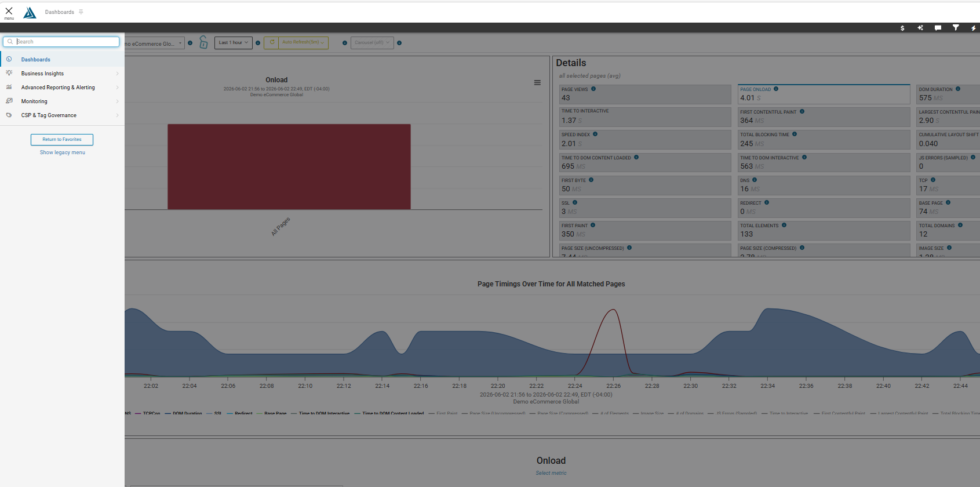Image resolution: width=980 pixels, height=487 pixels.
Task: Open the Business Insights menu item
Action: pos(62,74)
